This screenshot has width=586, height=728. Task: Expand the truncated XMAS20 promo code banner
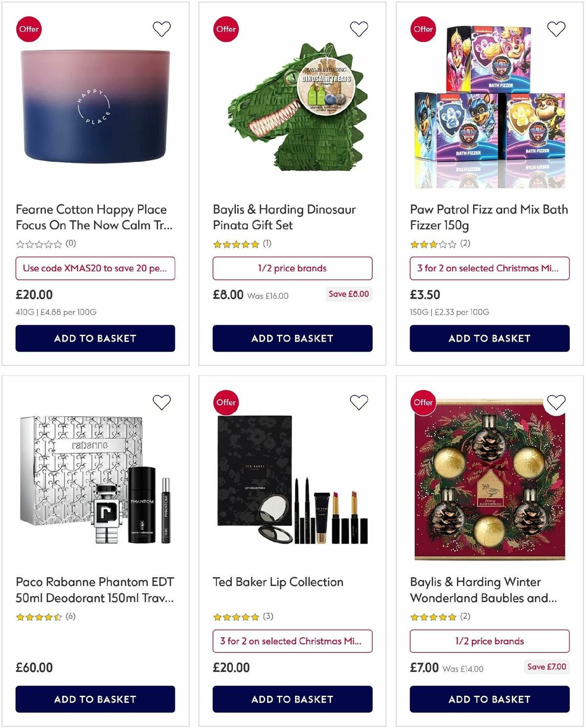click(x=95, y=268)
